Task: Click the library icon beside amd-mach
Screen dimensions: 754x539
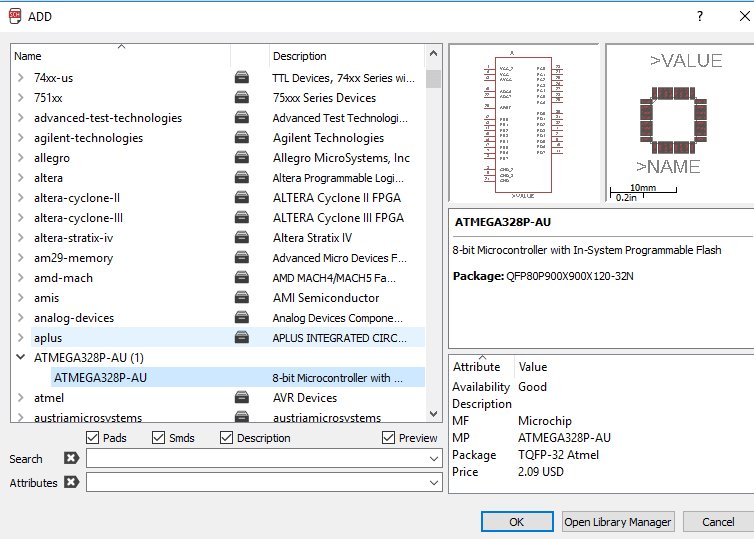Action: click(241, 278)
